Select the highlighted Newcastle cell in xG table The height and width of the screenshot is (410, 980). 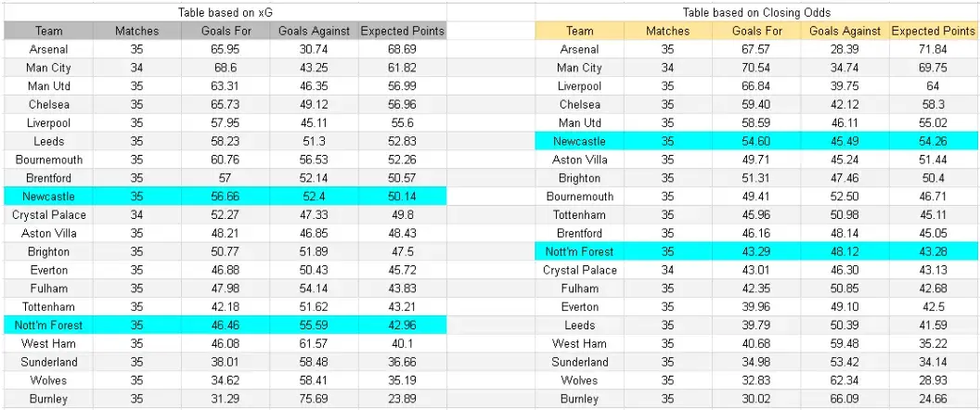[x=49, y=197]
